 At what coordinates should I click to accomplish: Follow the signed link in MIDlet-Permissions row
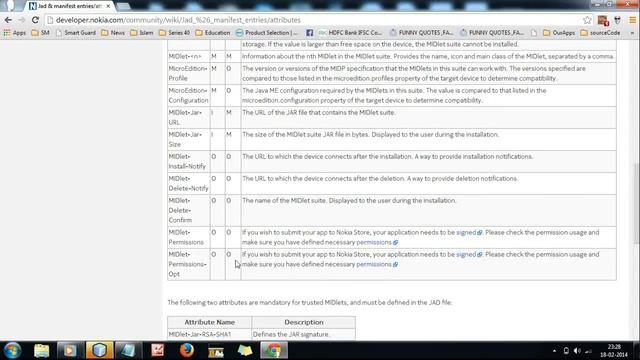[466, 232]
